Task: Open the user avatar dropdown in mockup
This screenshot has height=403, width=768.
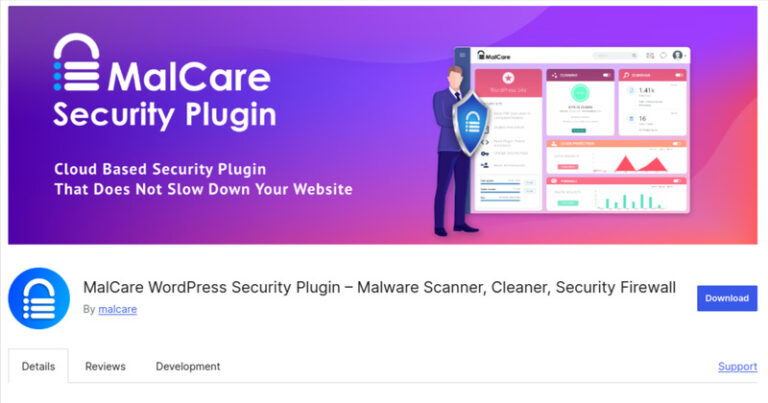Action: click(679, 55)
